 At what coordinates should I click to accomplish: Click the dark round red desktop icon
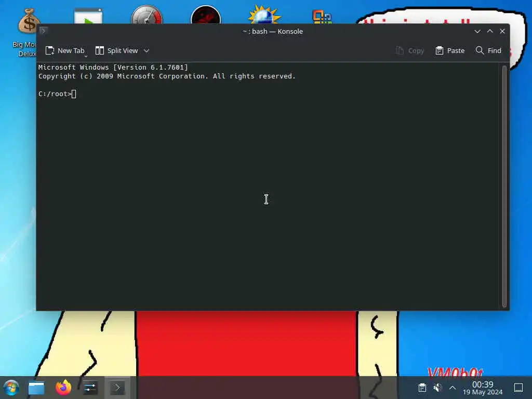[x=206, y=15]
